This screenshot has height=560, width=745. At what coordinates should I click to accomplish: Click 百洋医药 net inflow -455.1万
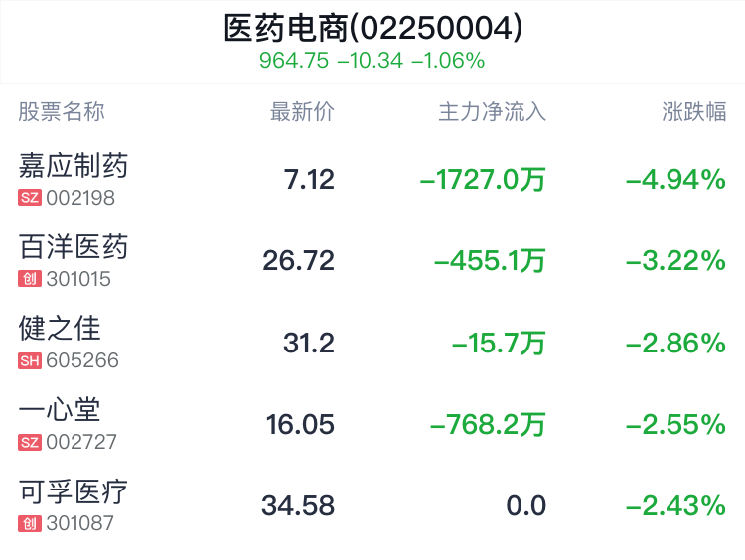(x=490, y=261)
